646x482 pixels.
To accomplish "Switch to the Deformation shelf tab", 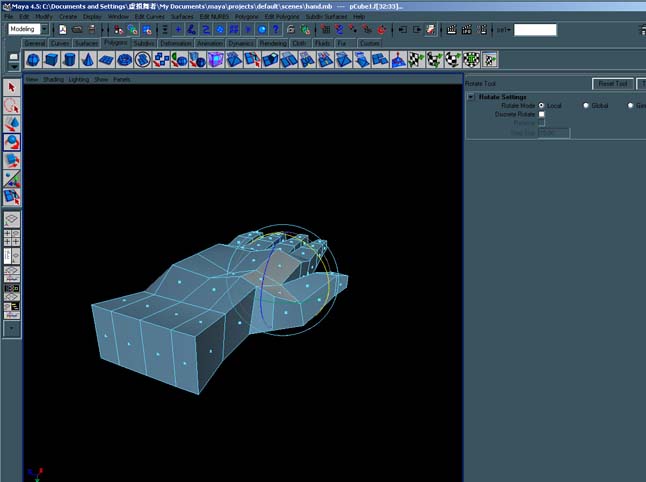I will coord(176,43).
